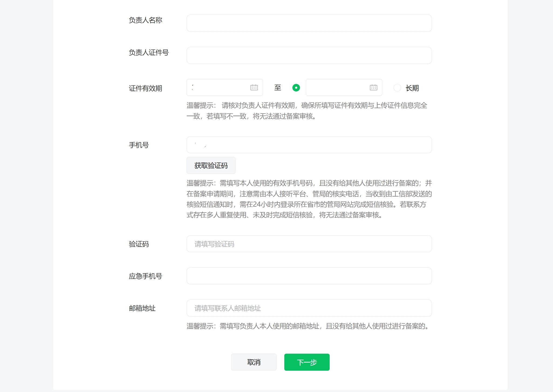Screen dimensions: 553x392
Task: Click the 邮箱地址 input field
Action: coord(309,308)
